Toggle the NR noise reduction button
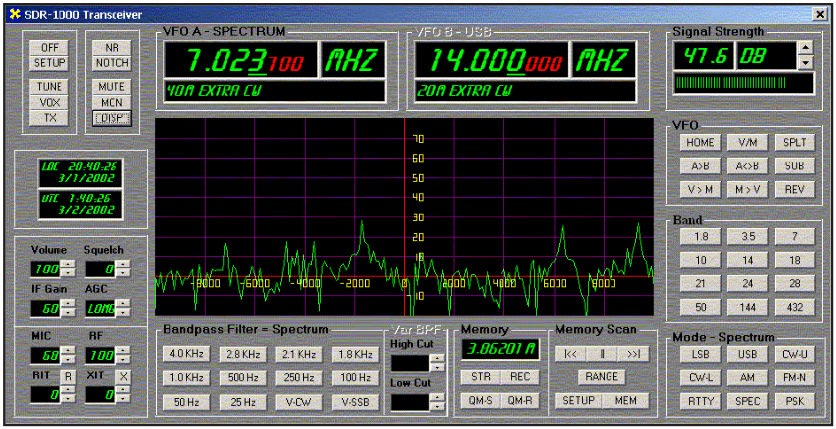 coord(112,47)
